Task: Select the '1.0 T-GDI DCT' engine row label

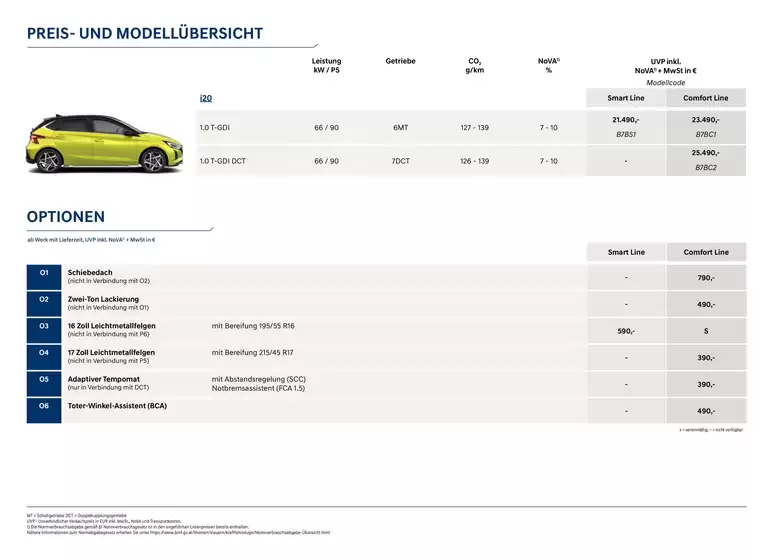Action: coord(222,161)
